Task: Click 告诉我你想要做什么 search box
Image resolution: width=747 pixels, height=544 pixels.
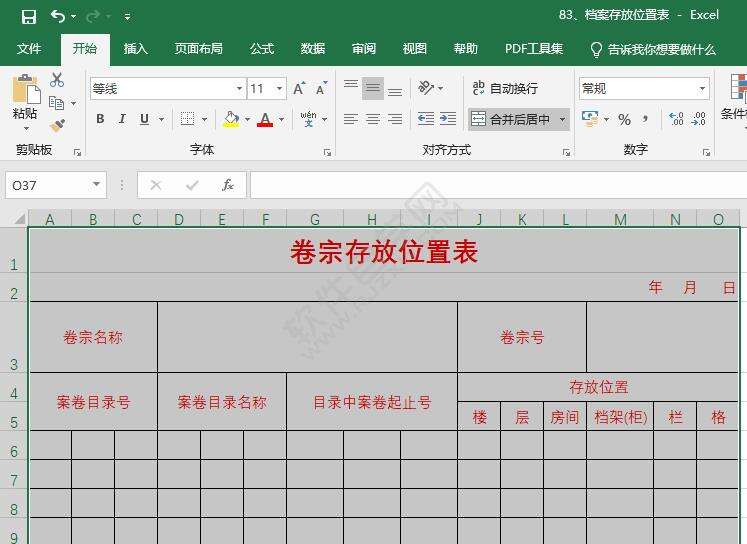Action: 653,50
